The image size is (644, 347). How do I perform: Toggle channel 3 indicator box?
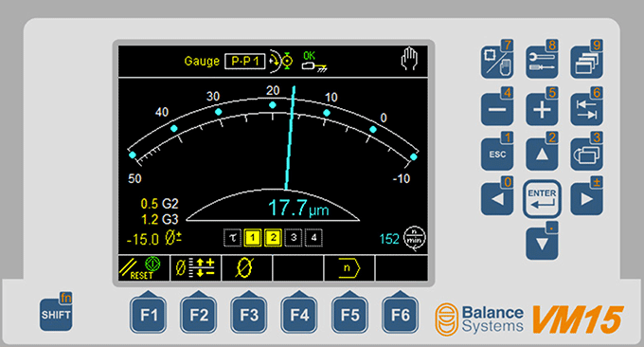[294, 238]
